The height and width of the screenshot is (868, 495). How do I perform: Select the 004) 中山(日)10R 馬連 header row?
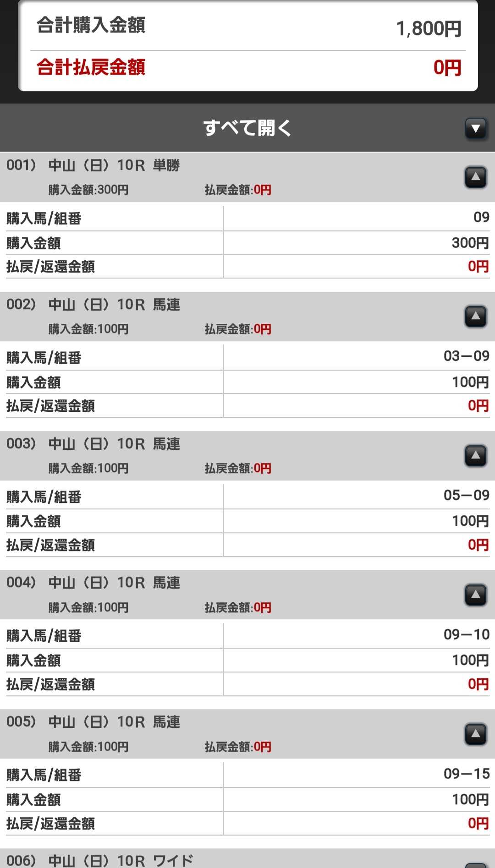[115, 583]
